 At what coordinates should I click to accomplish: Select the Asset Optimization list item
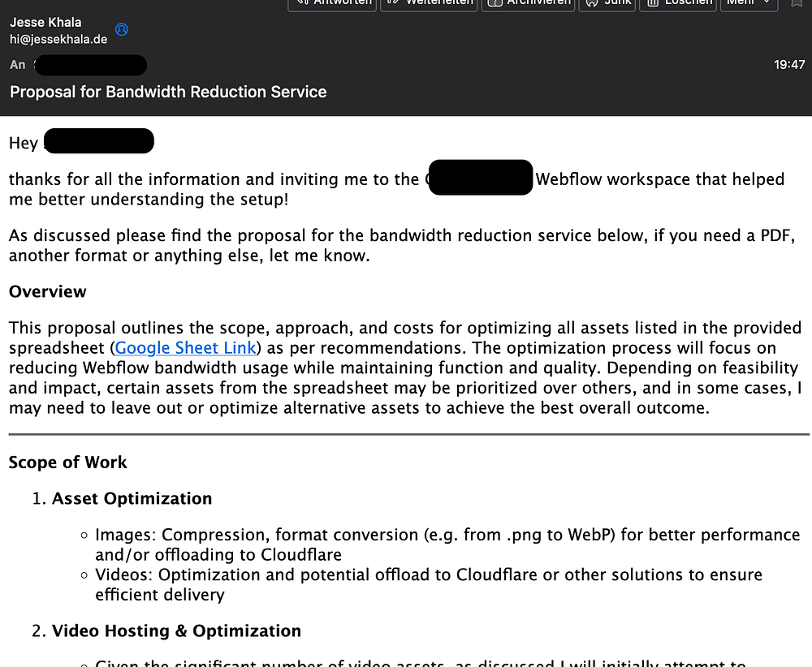132,498
